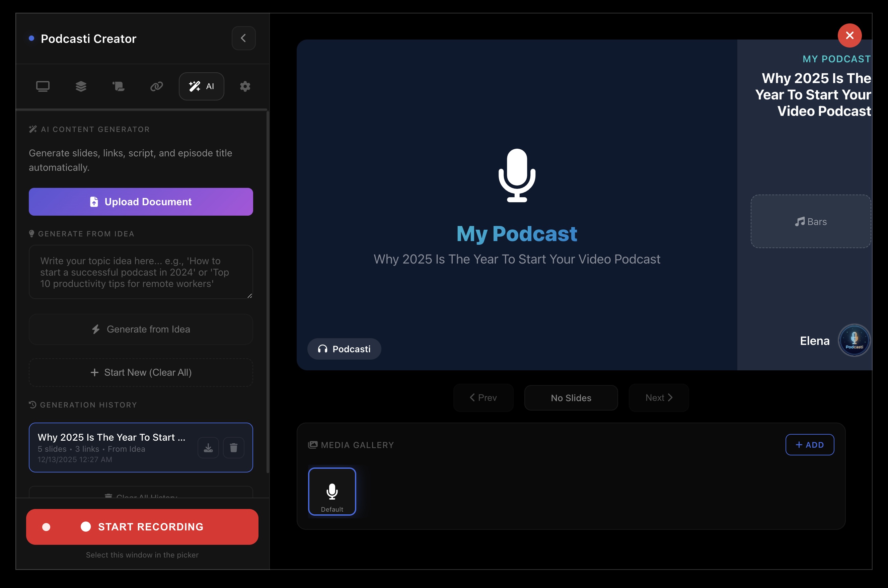Screen dimensions: 888x588
Task: Delete the 'Why 2025' history entry
Action: (x=234, y=447)
